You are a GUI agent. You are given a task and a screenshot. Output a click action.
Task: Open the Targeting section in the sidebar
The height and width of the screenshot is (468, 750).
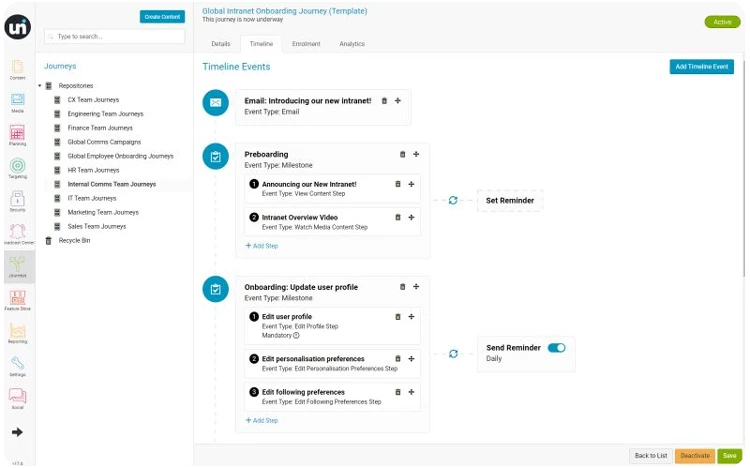click(x=17, y=166)
